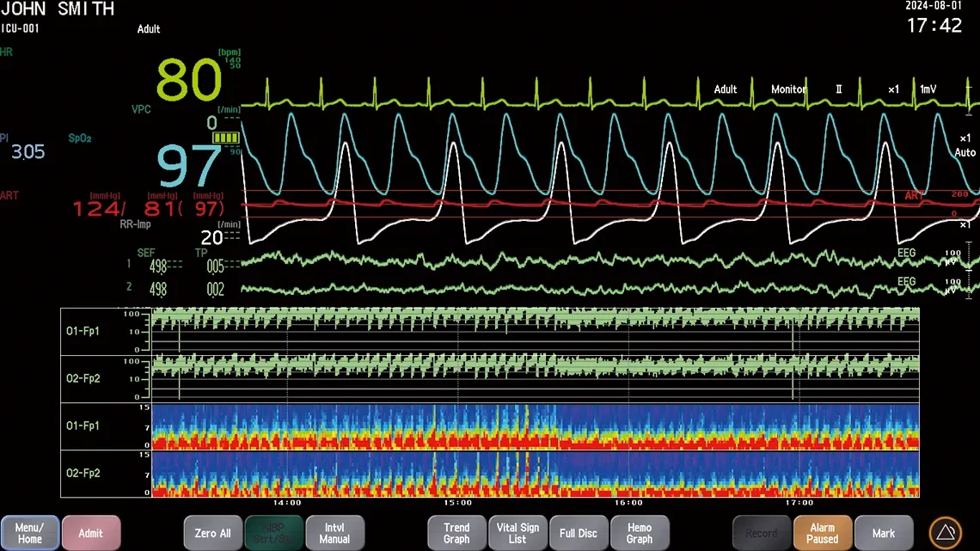Click the 16:00 marker on the trend timeline
The image size is (980, 551).
pos(628,503)
